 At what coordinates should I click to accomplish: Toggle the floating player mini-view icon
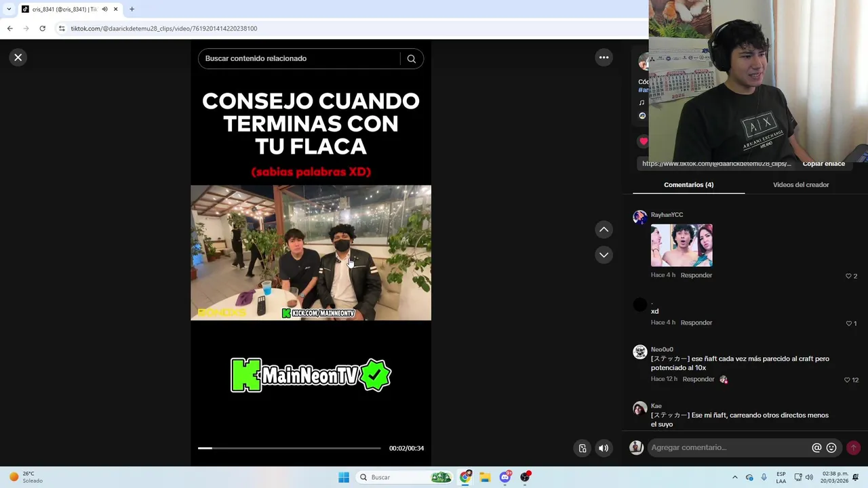coord(582,448)
